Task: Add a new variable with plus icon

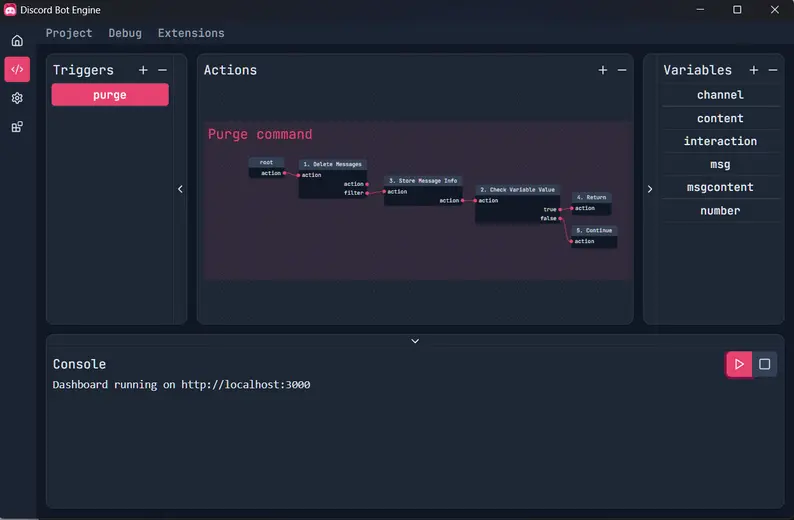Action: tap(753, 70)
